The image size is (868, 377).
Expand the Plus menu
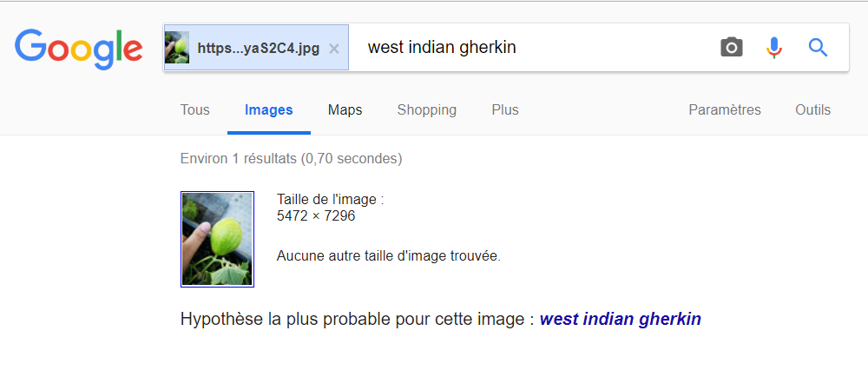(504, 110)
